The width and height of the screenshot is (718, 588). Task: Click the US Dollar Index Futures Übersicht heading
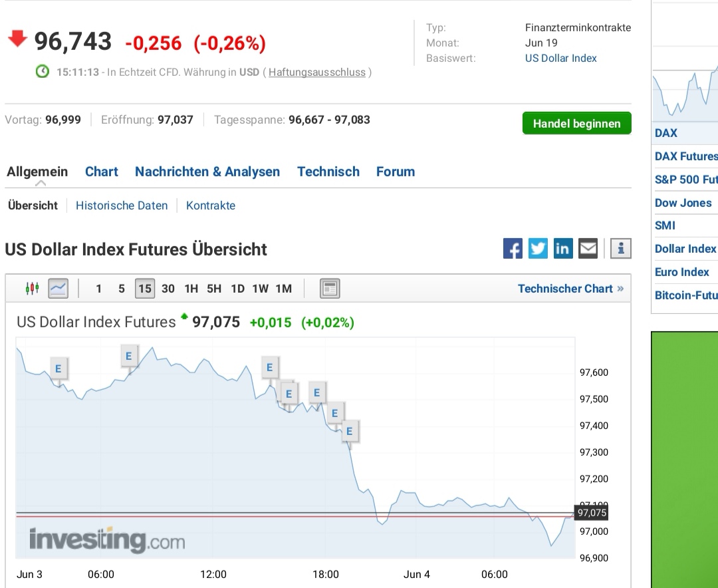click(136, 249)
